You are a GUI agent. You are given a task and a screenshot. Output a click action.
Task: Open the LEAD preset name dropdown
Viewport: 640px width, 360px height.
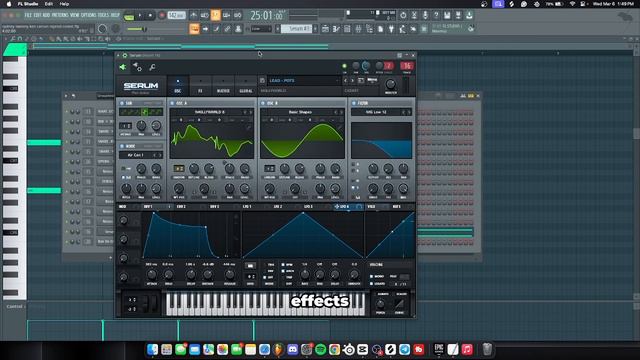pos(303,80)
